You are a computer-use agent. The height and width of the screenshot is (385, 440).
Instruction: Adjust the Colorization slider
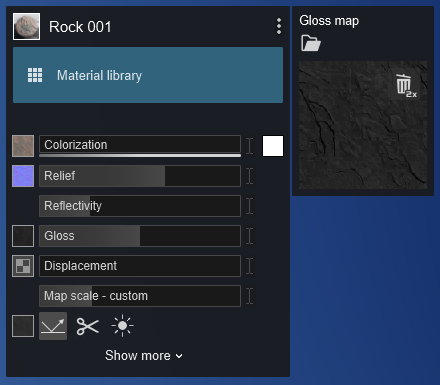(140, 145)
